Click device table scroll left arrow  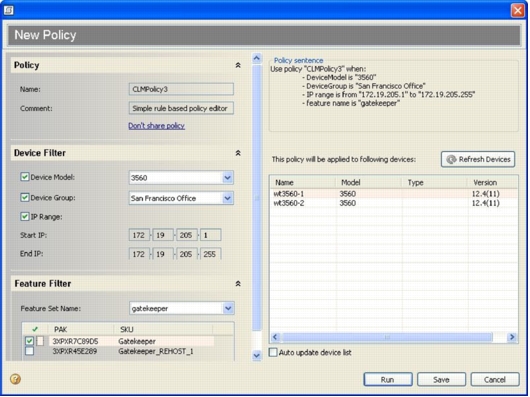[x=275, y=337]
